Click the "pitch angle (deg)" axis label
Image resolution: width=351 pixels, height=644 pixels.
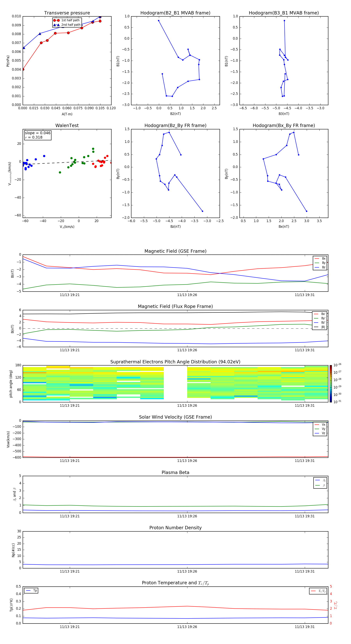click(x=11, y=384)
